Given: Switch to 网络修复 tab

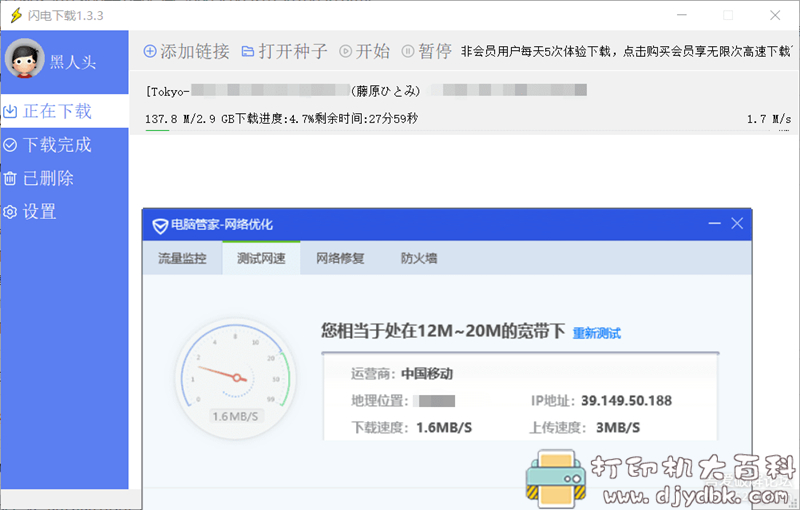Looking at the screenshot, I should tap(340, 258).
